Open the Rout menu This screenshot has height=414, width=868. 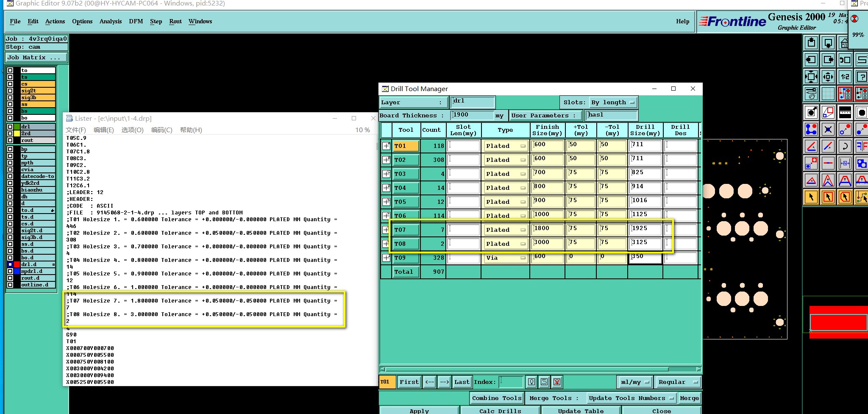point(175,21)
